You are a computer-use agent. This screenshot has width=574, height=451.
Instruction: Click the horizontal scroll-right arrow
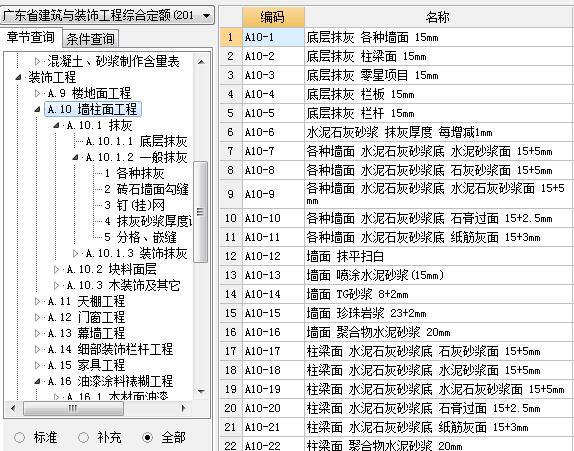(x=184, y=408)
